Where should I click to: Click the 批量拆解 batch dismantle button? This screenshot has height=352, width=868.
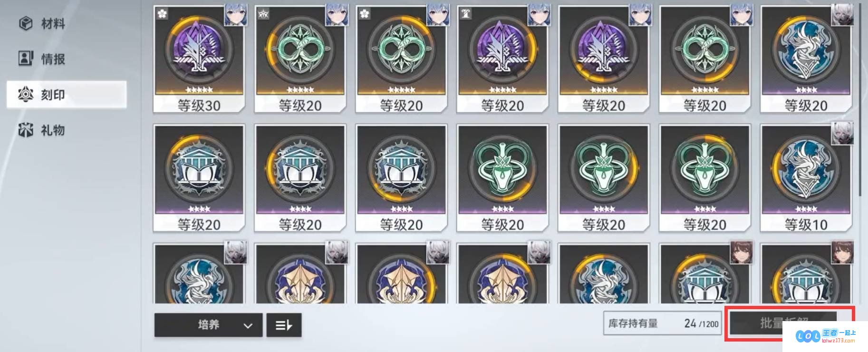(783, 323)
